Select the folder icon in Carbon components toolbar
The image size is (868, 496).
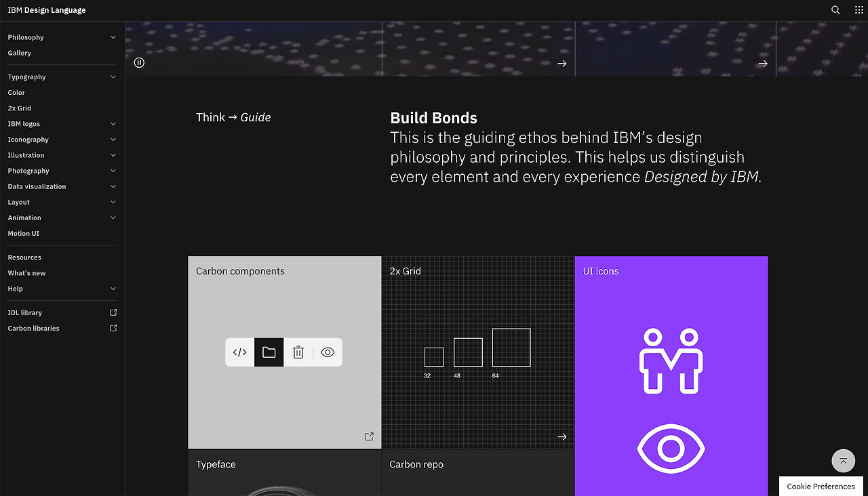(269, 352)
